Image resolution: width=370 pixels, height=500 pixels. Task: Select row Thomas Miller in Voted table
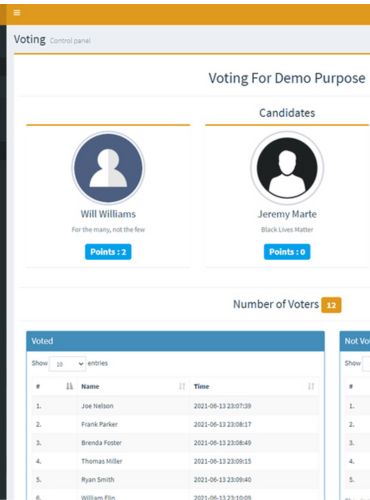click(175, 461)
